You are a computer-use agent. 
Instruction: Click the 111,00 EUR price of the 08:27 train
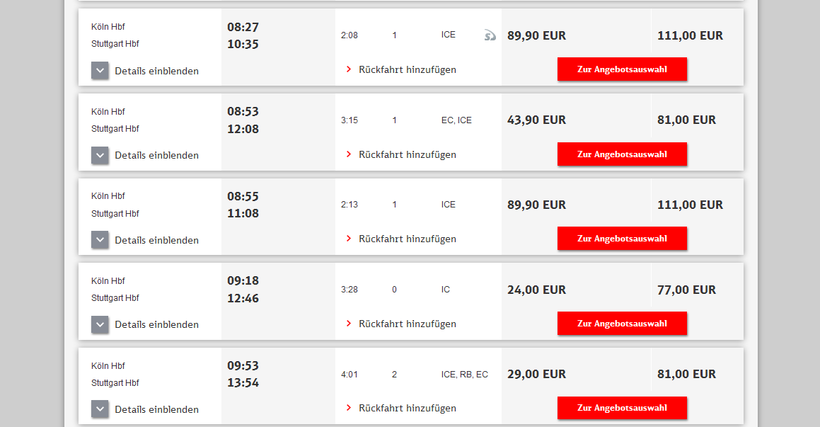[x=690, y=36]
